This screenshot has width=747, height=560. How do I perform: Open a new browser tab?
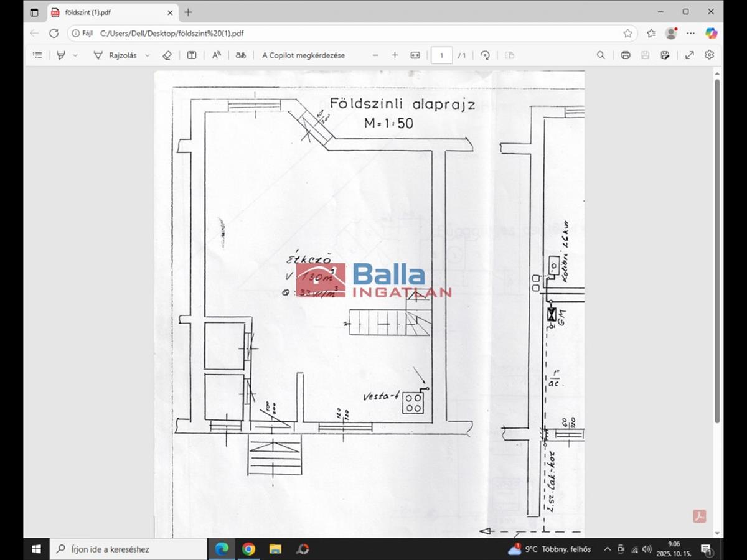[x=188, y=12]
